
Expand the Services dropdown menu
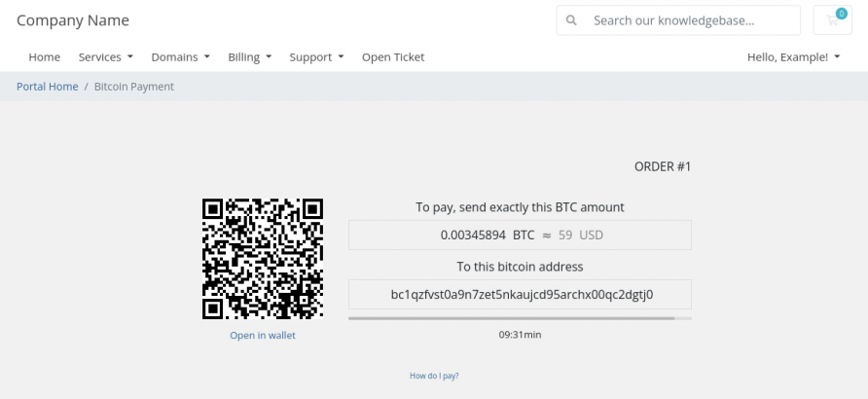pyautogui.click(x=106, y=57)
